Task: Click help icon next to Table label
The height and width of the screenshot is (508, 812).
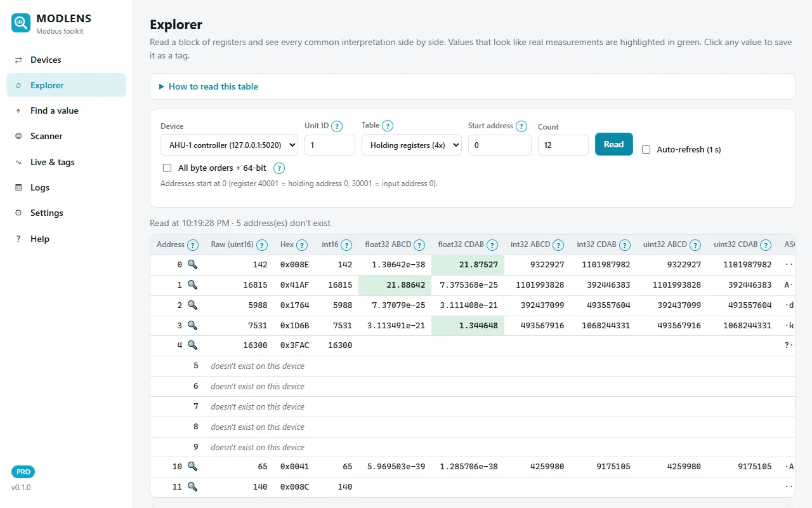Action: pyautogui.click(x=388, y=126)
